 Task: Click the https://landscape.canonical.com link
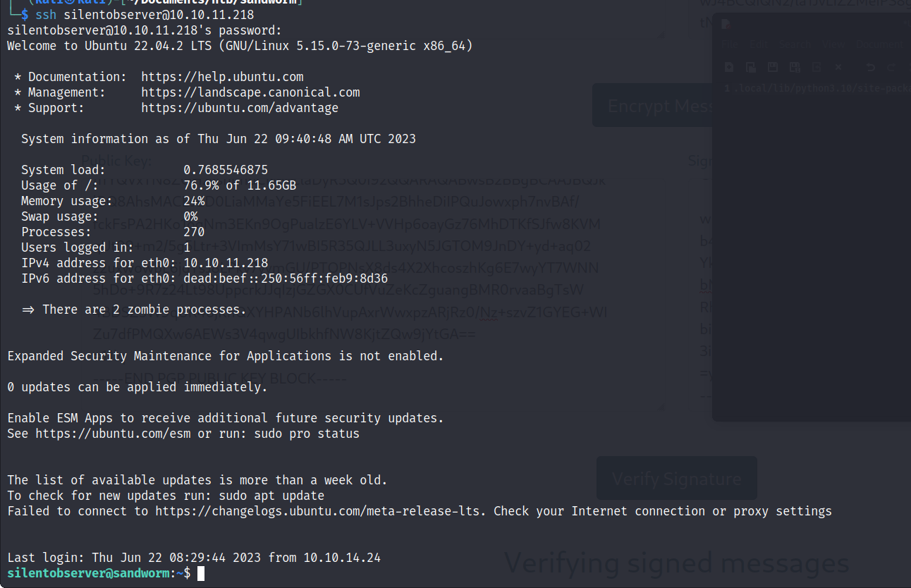pos(250,92)
